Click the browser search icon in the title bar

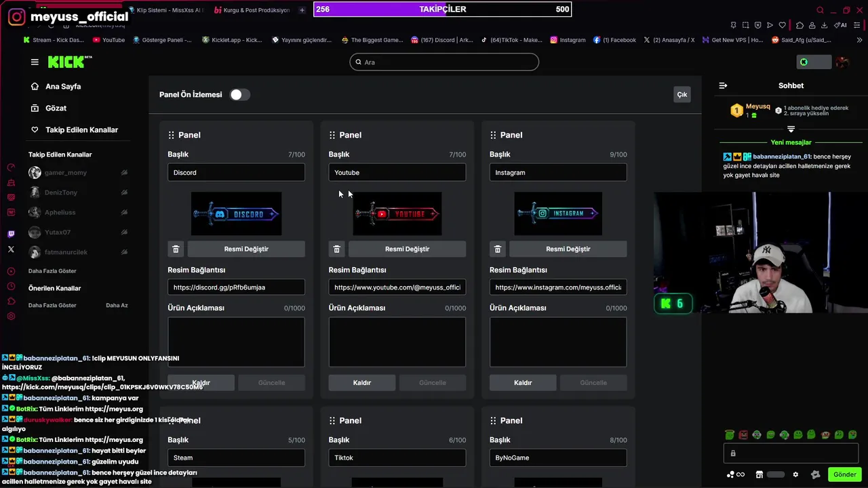click(x=820, y=10)
